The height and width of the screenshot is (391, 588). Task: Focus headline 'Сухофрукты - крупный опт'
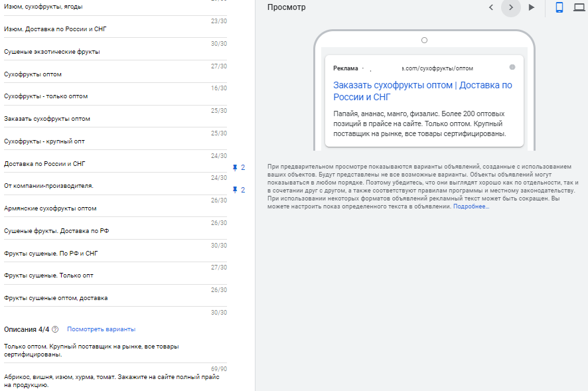pyautogui.click(x=113, y=141)
